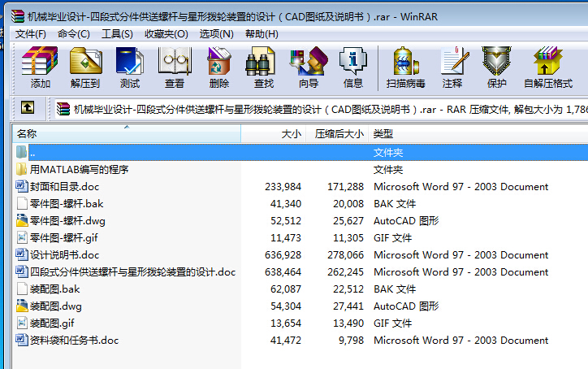Click the RAR archive icon in address bar

63,109
